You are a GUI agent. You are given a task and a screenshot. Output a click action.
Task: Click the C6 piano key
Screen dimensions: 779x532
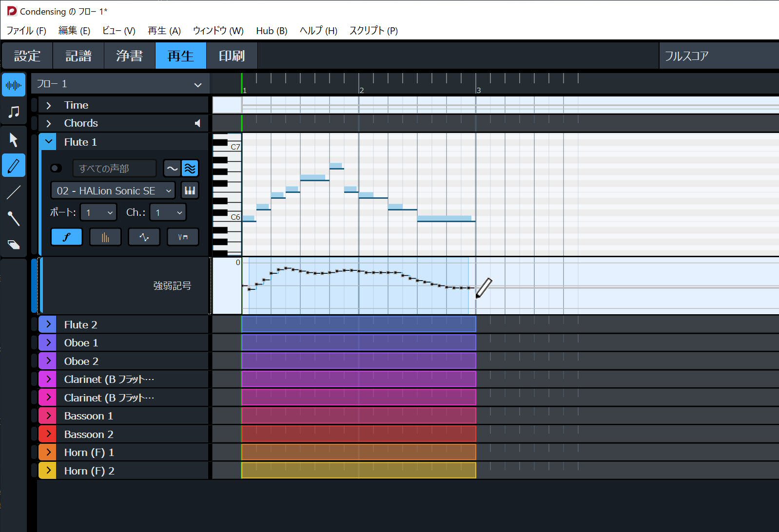pos(235,217)
